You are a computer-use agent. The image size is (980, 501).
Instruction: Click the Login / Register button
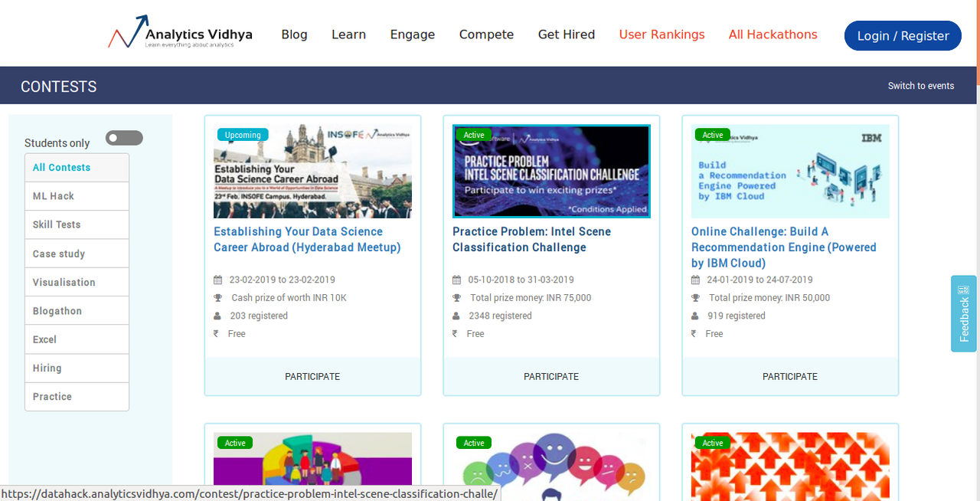click(903, 36)
